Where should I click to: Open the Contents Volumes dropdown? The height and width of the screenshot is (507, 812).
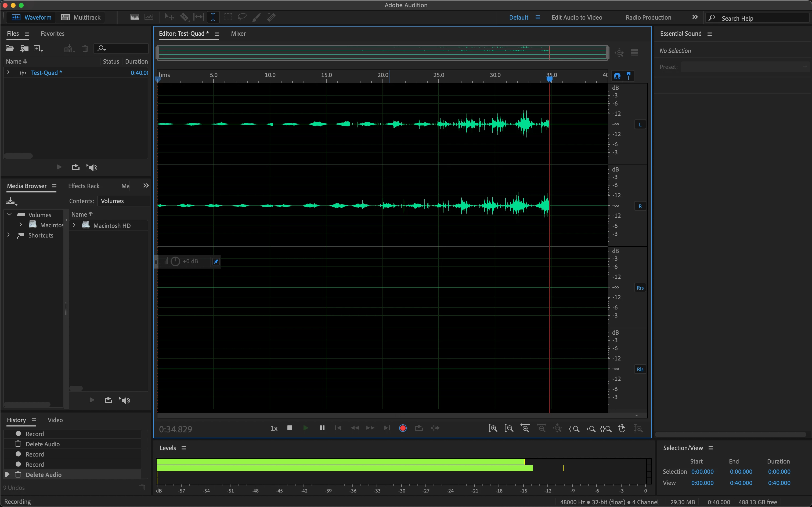point(124,201)
